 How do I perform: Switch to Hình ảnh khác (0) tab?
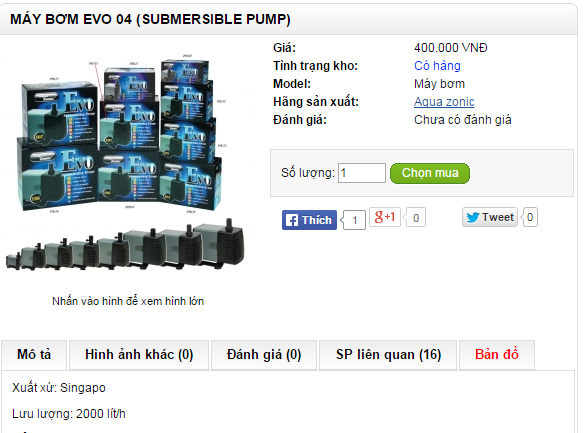click(139, 355)
